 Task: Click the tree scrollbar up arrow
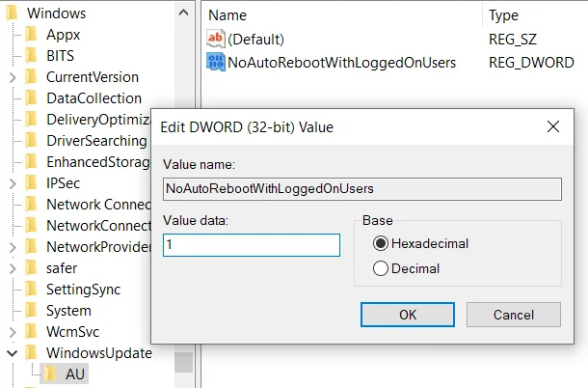(184, 13)
